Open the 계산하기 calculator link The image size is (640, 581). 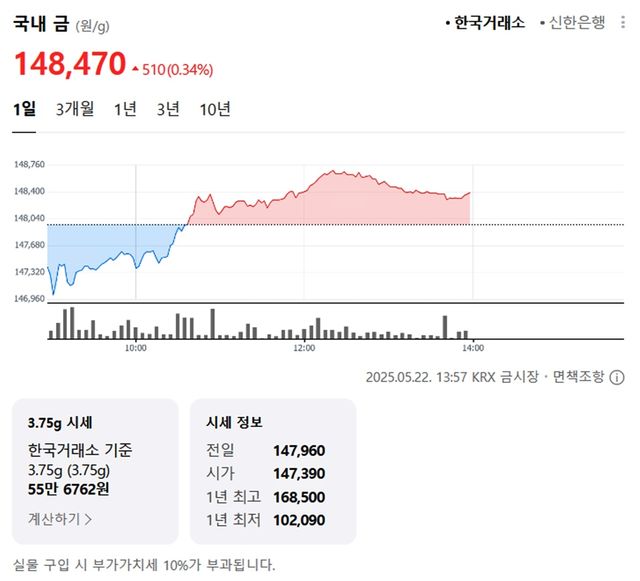[x=60, y=519]
